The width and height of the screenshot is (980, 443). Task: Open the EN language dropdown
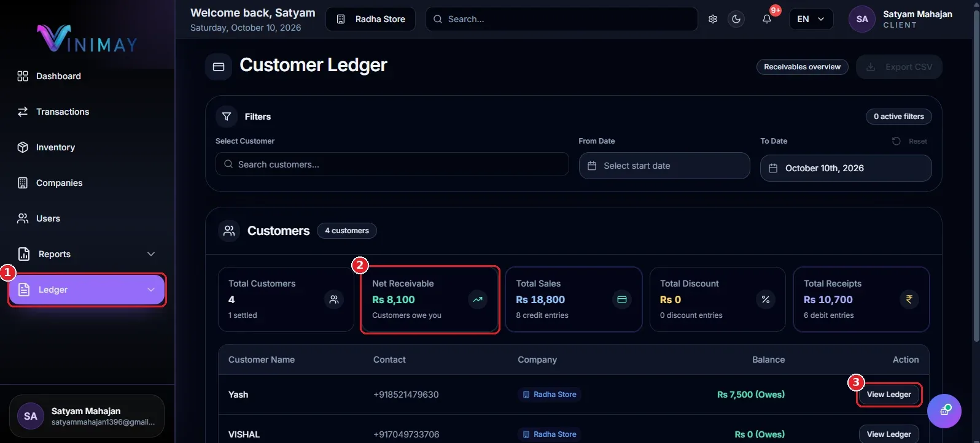(811, 19)
